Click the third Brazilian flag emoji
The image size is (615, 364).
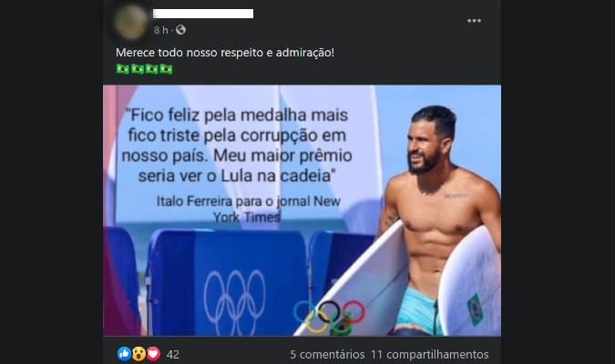(x=152, y=69)
